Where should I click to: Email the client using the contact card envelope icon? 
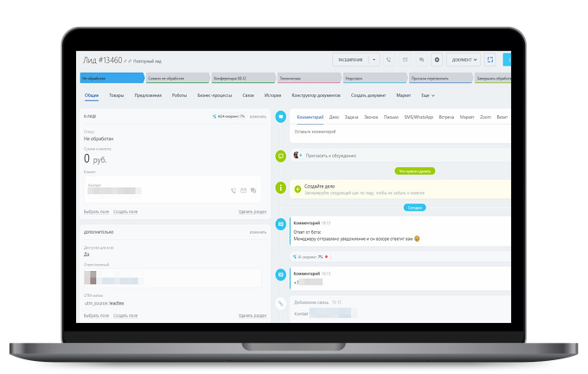point(243,190)
